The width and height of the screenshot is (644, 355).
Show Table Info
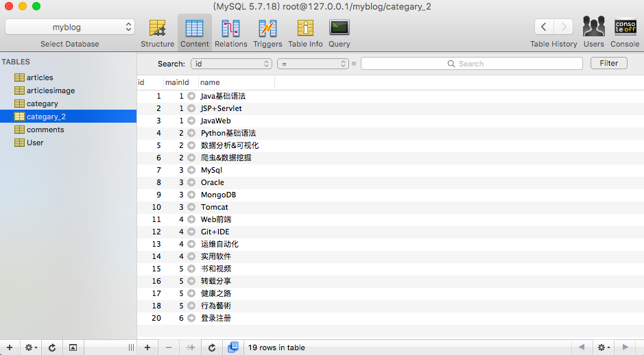pos(305,34)
